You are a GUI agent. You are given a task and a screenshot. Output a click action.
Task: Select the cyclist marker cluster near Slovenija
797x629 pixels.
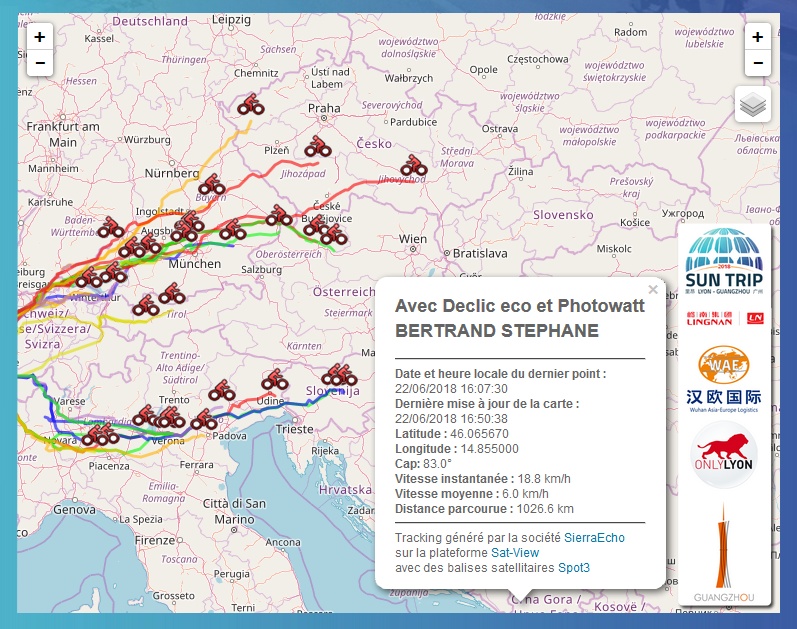pyautogui.click(x=340, y=375)
